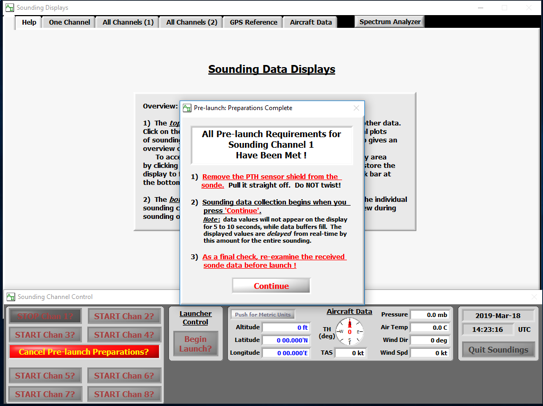The width and height of the screenshot is (543, 406).
Task: Close the Pre-launch Preparations Complete dialog
Action: [x=356, y=108]
